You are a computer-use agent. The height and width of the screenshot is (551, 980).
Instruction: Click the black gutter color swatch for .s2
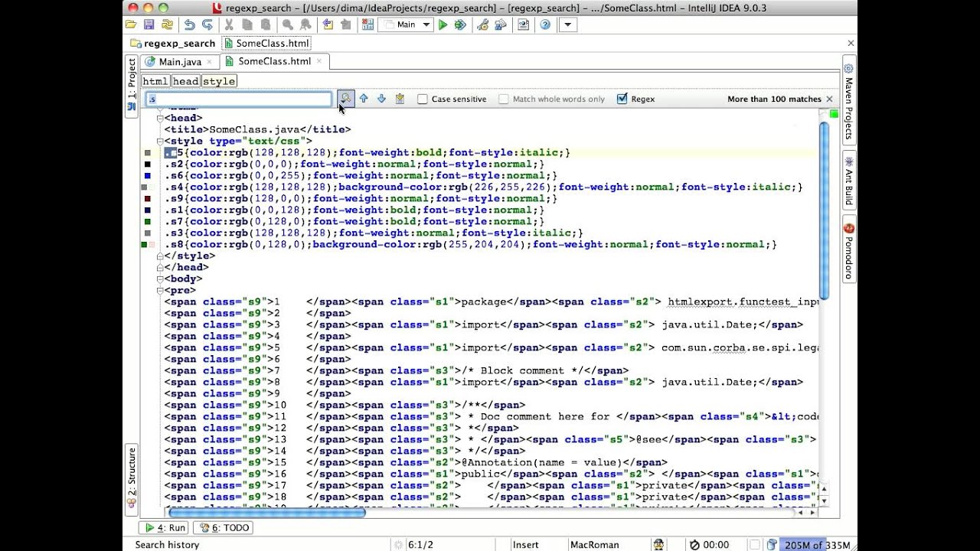pyautogui.click(x=147, y=164)
